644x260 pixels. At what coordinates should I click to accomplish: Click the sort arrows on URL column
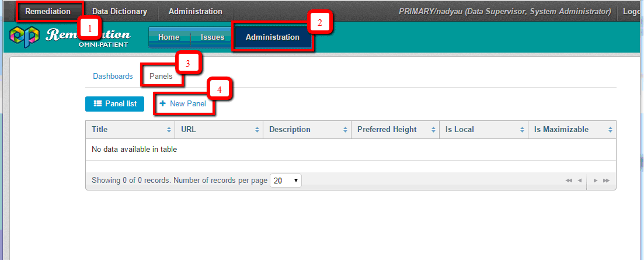[x=257, y=130]
